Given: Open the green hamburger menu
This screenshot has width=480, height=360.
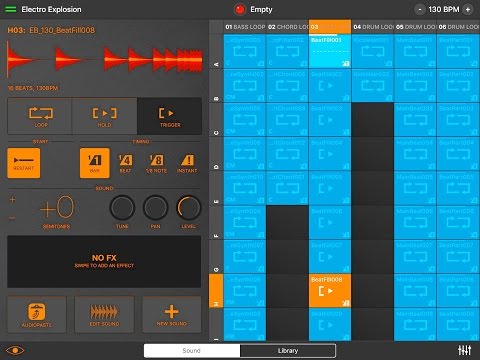Looking at the screenshot, I should point(11,9).
